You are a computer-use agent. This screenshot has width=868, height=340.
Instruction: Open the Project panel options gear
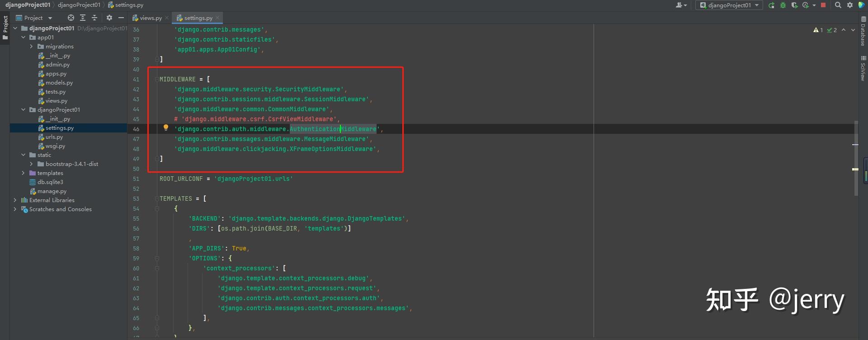[109, 18]
